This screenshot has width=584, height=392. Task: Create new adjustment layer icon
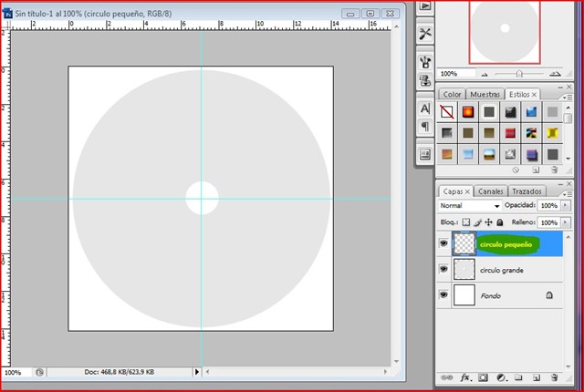click(500, 377)
